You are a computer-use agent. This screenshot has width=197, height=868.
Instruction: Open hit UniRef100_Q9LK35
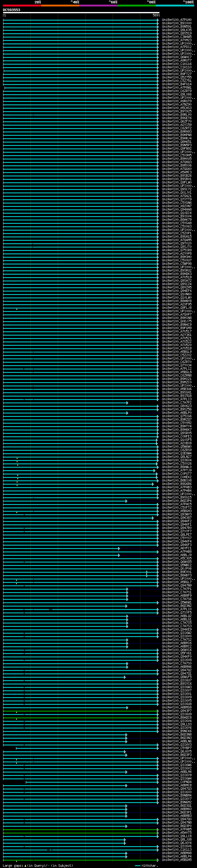point(177,30)
